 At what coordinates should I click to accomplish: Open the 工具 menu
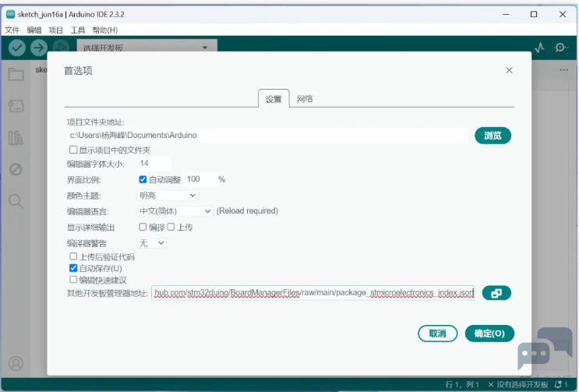[78, 30]
